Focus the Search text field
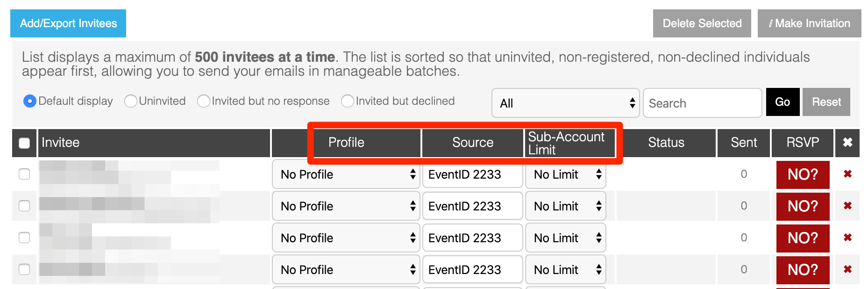 [702, 103]
